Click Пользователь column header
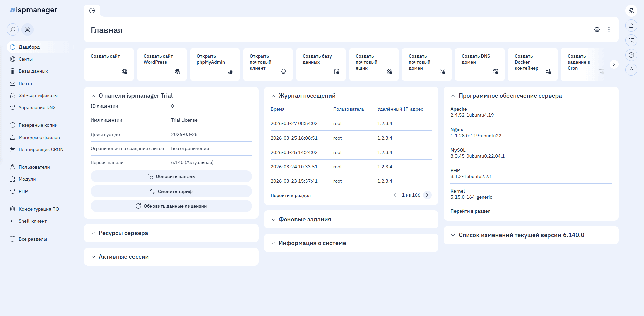 (x=348, y=109)
